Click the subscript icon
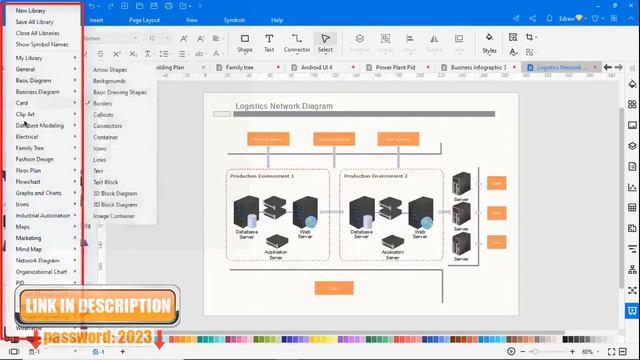This screenshot has width=640, height=360. point(133,54)
